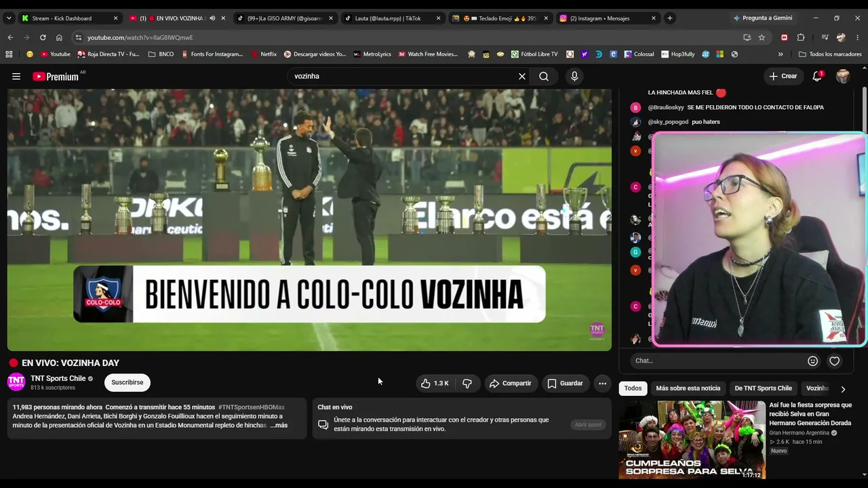Expand the description with '...más'
868x488 pixels.
click(279, 426)
